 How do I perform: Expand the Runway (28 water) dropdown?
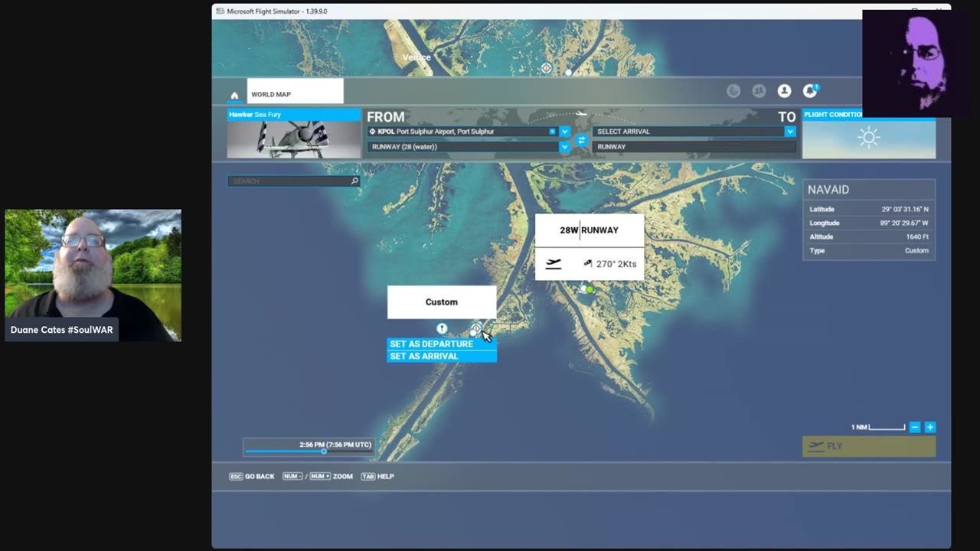click(x=564, y=147)
